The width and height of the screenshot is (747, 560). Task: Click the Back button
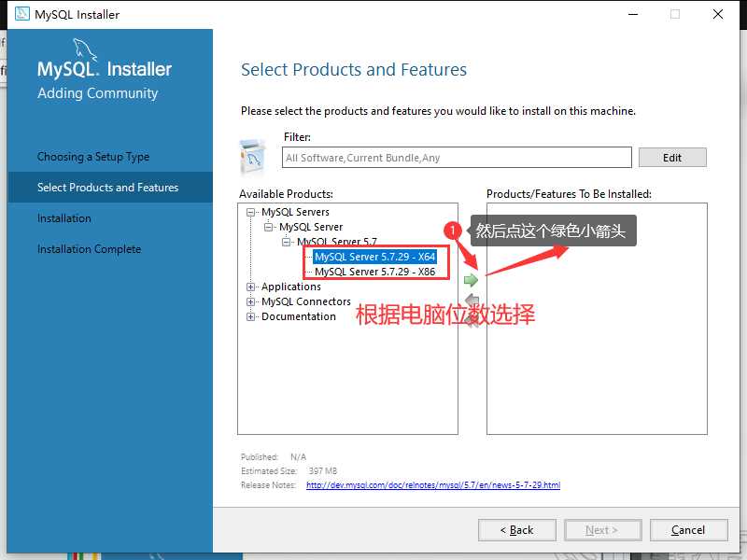coord(517,530)
